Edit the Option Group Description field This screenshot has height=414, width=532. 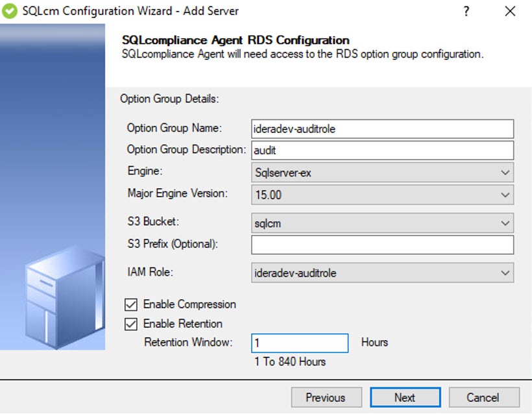pyautogui.click(x=382, y=150)
